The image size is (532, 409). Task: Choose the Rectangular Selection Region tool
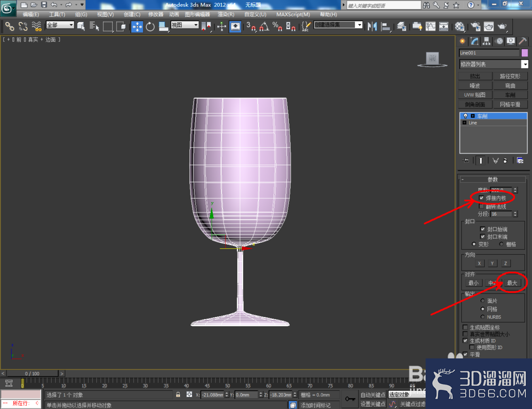(108, 26)
